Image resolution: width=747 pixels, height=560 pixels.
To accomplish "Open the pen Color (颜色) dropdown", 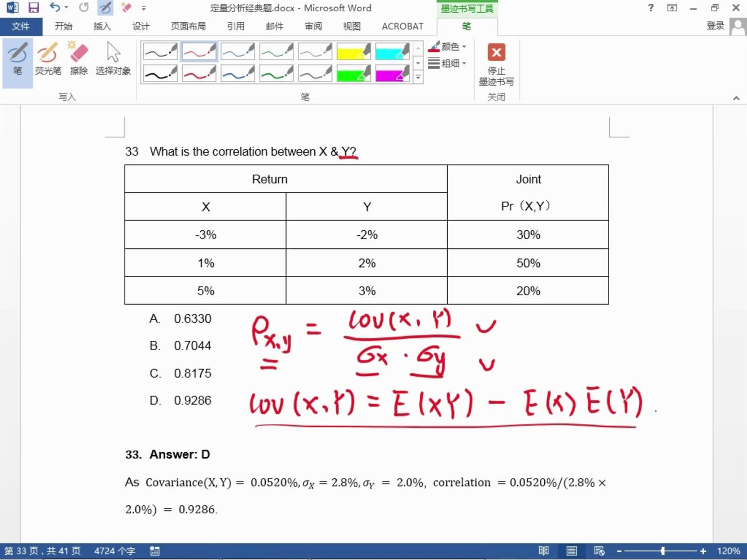I will pyautogui.click(x=447, y=47).
